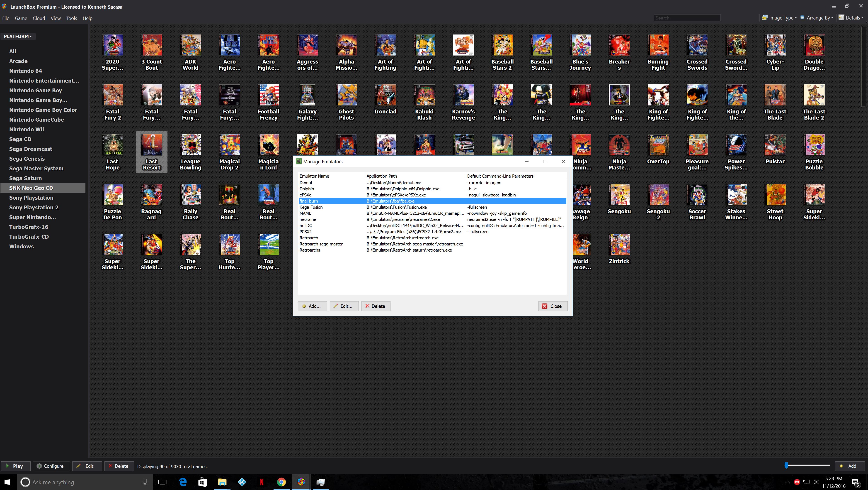The image size is (868, 490).
Task: Adjust the image size slider handle
Action: point(786,466)
